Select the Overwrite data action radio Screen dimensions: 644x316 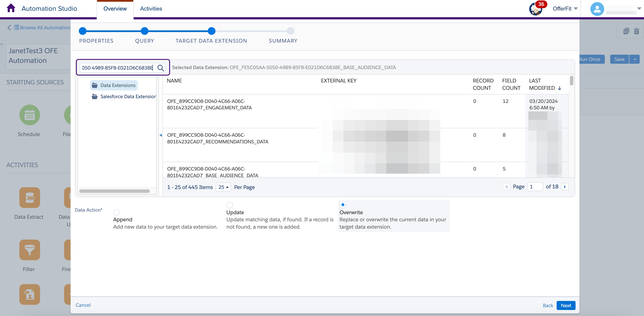[x=343, y=205]
